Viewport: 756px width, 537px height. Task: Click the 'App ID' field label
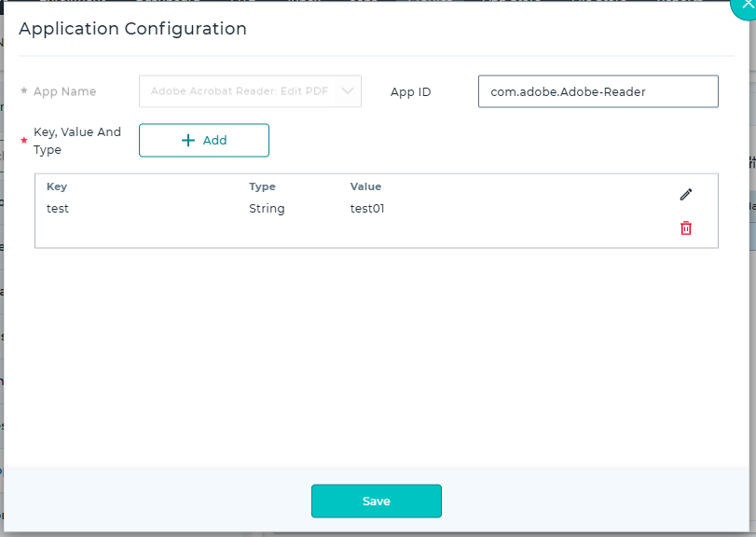410,91
